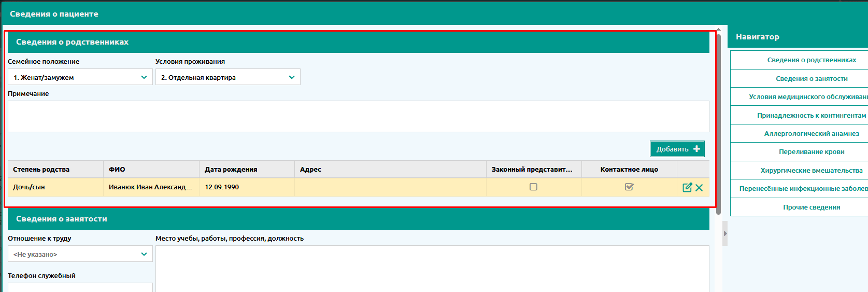
Task: Jump to Переливание крови section
Action: pyautogui.click(x=811, y=152)
